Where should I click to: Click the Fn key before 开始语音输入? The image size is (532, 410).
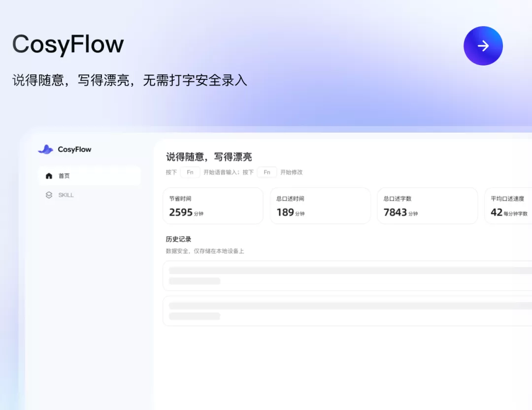pyautogui.click(x=190, y=172)
